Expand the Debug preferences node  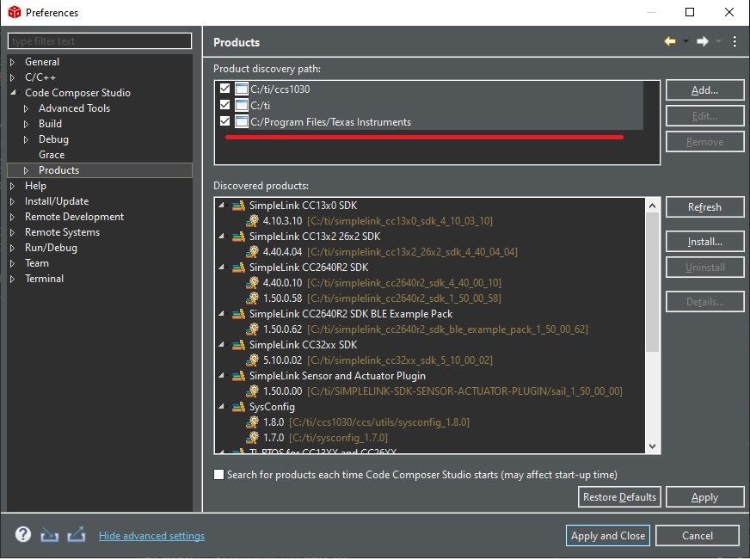point(27,139)
